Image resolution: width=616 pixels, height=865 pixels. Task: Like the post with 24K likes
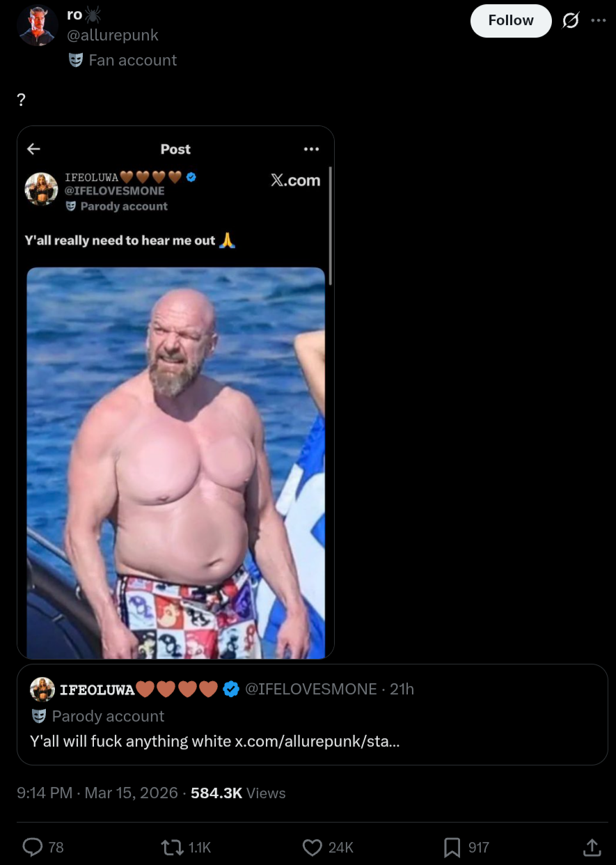(x=329, y=847)
